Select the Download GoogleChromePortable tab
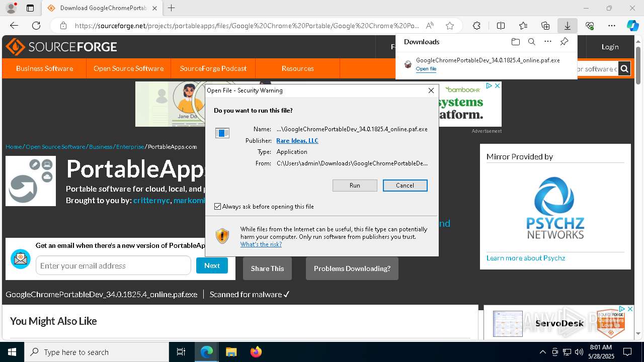 [x=102, y=8]
